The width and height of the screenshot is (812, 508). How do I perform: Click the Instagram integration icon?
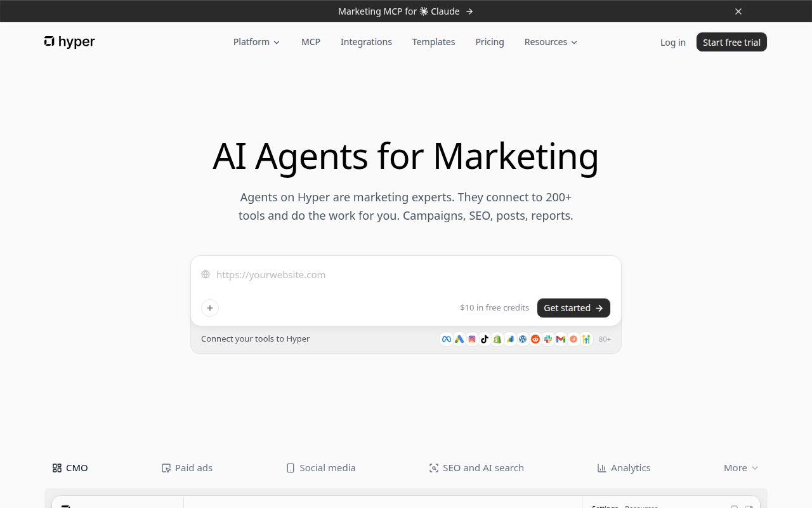click(472, 339)
